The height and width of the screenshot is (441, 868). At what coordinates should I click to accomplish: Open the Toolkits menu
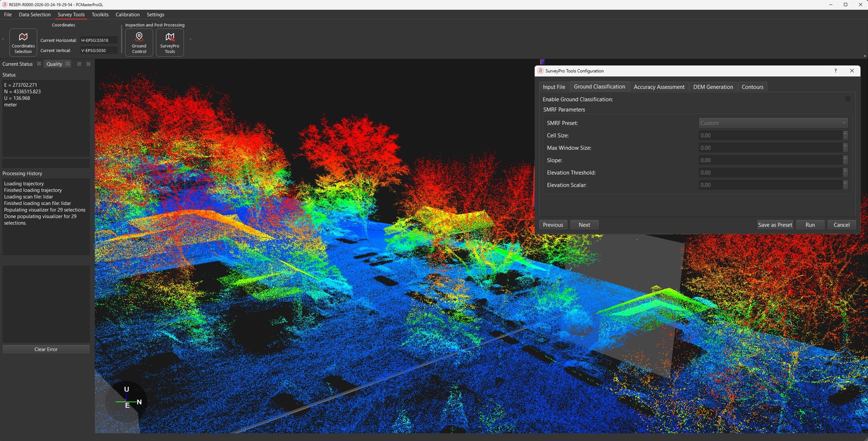click(100, 14)
